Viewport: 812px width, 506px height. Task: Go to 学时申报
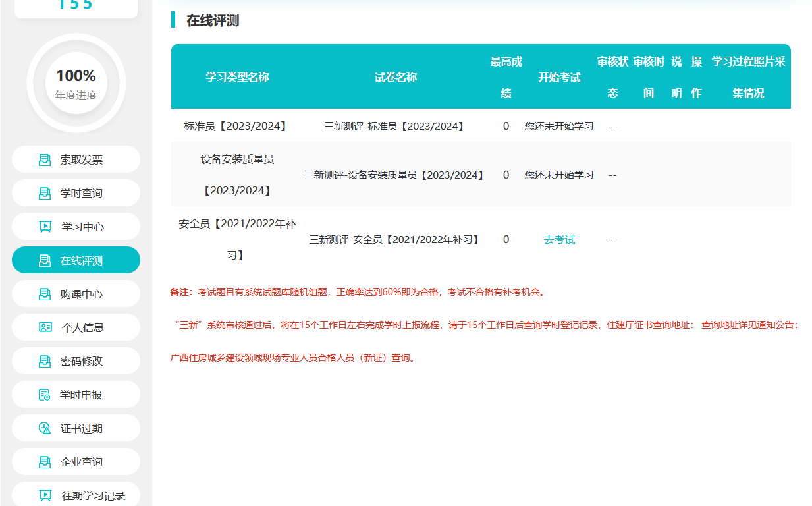76,395
